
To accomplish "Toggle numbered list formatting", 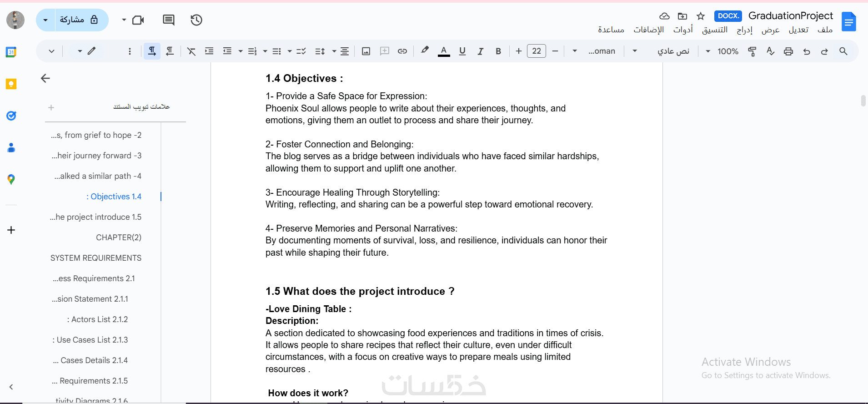I will [x=252, y=51].
